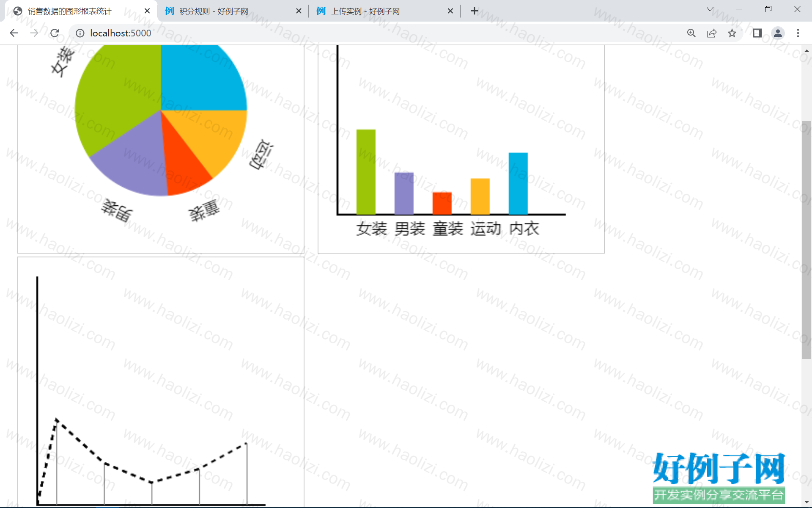Click the 童装 axis label in bar chart
This screenshot has height=508, width=812.
(x=448, y=229)
